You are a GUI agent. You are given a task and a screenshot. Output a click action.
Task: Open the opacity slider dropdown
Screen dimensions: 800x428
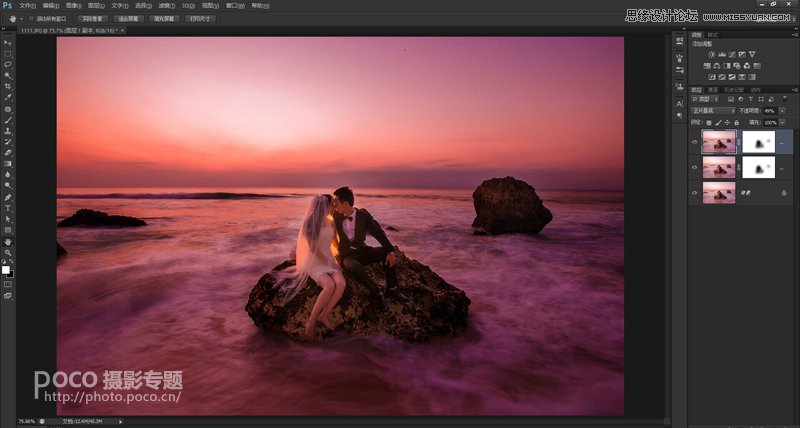click(782, 111)
